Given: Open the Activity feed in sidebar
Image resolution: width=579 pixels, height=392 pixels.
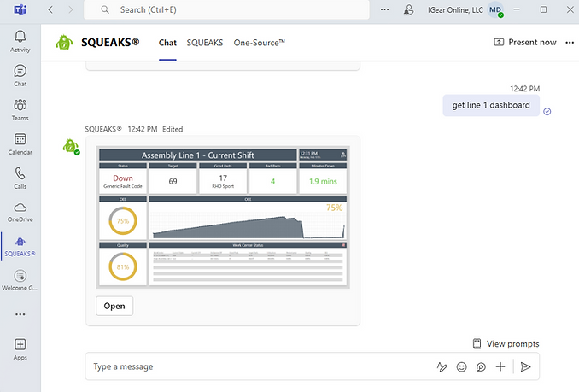Looking at the screenshot, I should click(x=20, y=40).
